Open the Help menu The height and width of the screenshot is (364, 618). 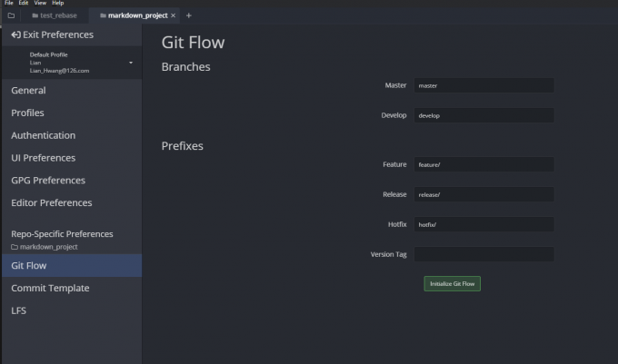pos(57,4)
